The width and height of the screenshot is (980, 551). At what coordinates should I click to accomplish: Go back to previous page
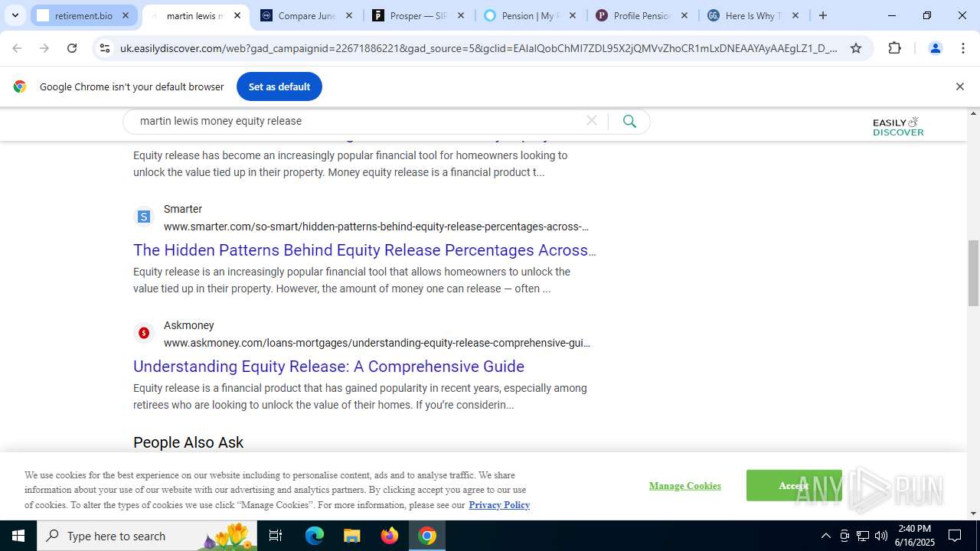point(17,48)
